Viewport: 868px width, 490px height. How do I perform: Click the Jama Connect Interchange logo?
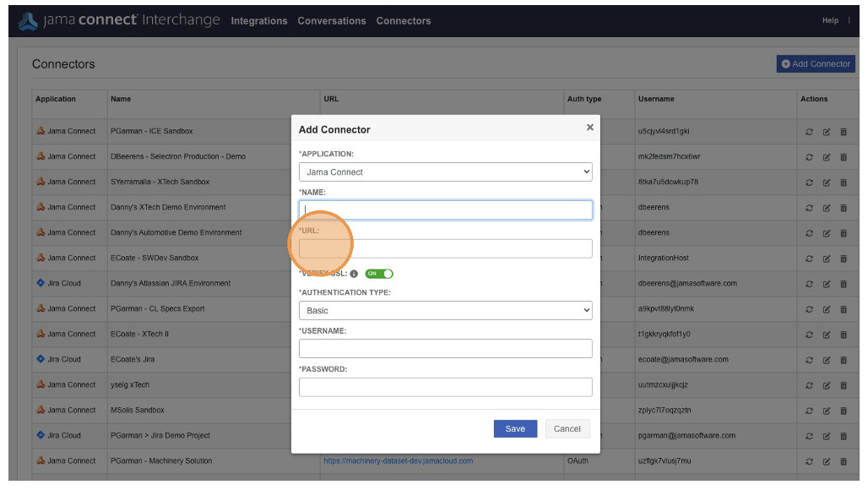coord(119,20)
